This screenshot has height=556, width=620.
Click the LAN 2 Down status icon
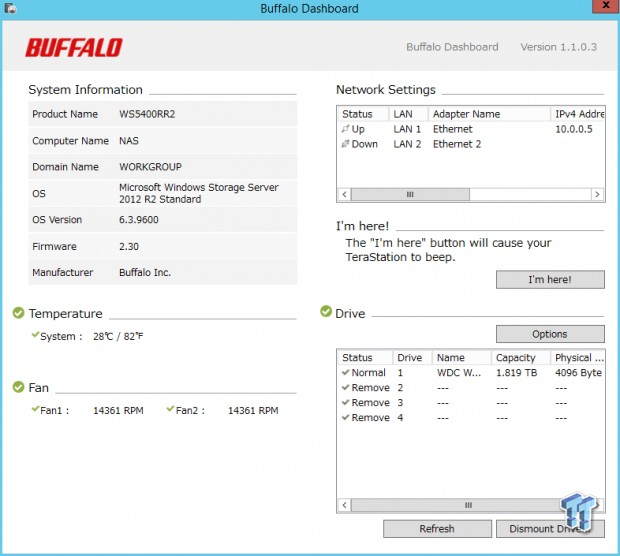[346, 144]
